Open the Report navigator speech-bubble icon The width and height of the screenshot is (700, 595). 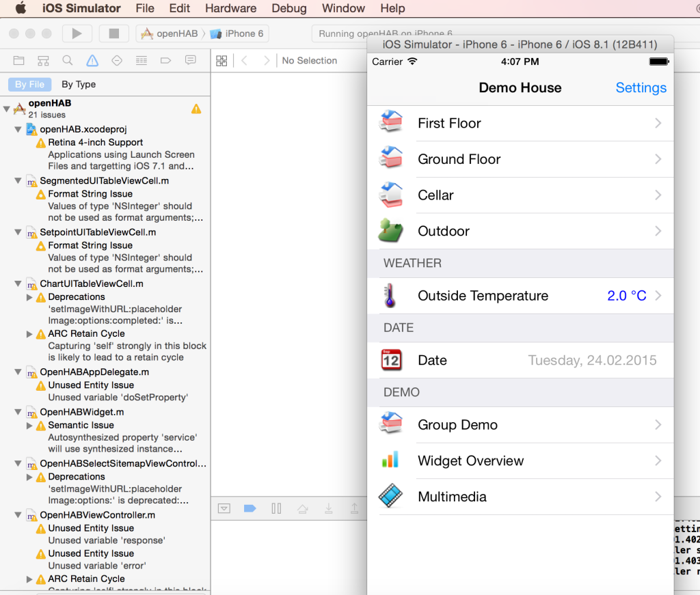pyautogui.click(x=191, y=60)
